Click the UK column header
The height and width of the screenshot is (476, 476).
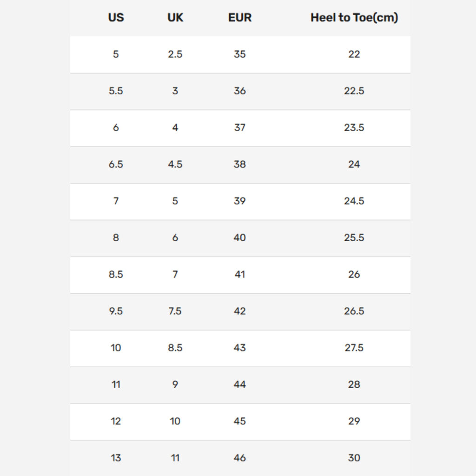coord(175,18)
